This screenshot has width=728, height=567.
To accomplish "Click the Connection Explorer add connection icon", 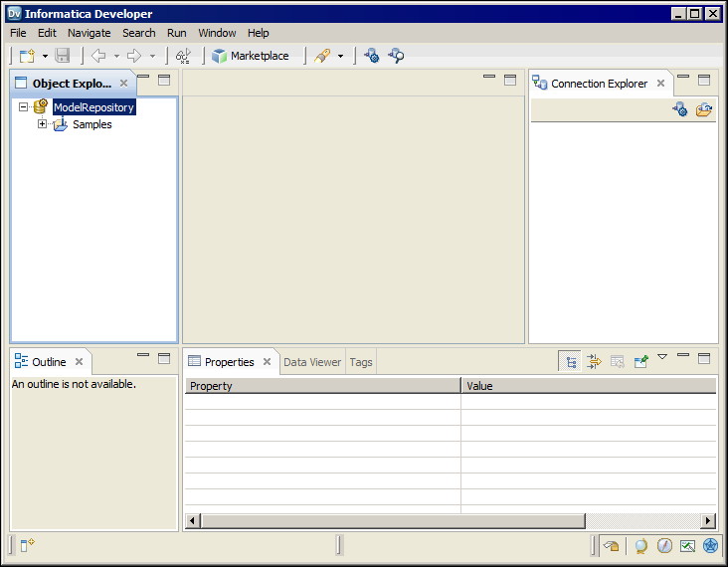I will [680, 109].
